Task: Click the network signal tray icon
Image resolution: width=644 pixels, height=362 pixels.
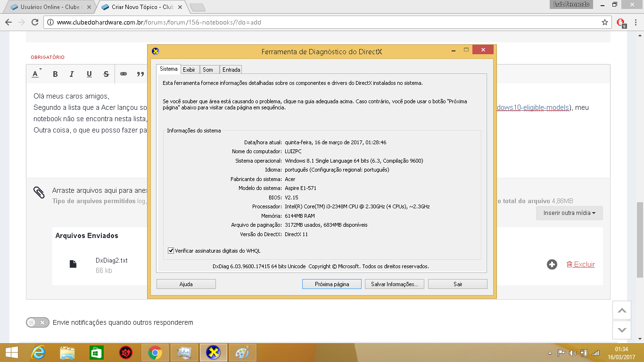Action: pos(595,353)
